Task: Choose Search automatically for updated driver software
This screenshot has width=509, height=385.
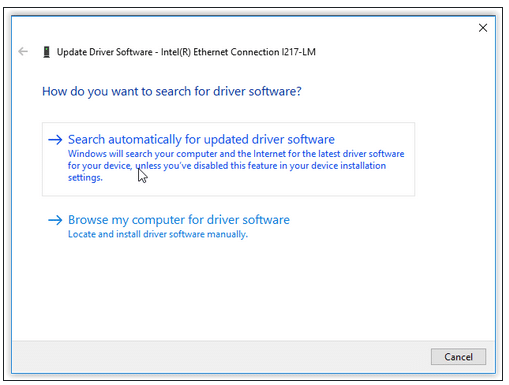Action: click(x=228, y=159)
